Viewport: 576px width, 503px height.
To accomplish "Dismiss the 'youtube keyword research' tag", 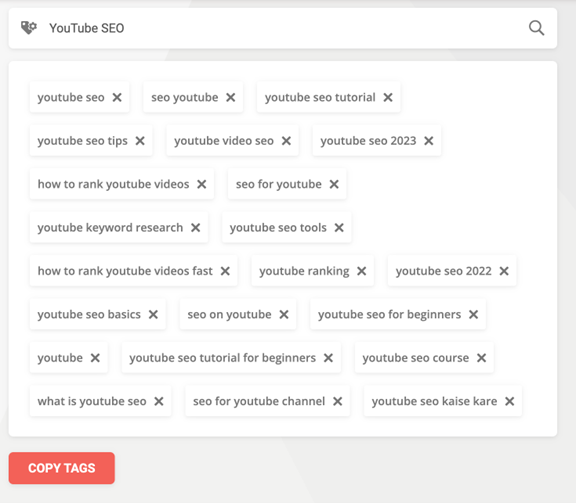I will tap(195, 228).
